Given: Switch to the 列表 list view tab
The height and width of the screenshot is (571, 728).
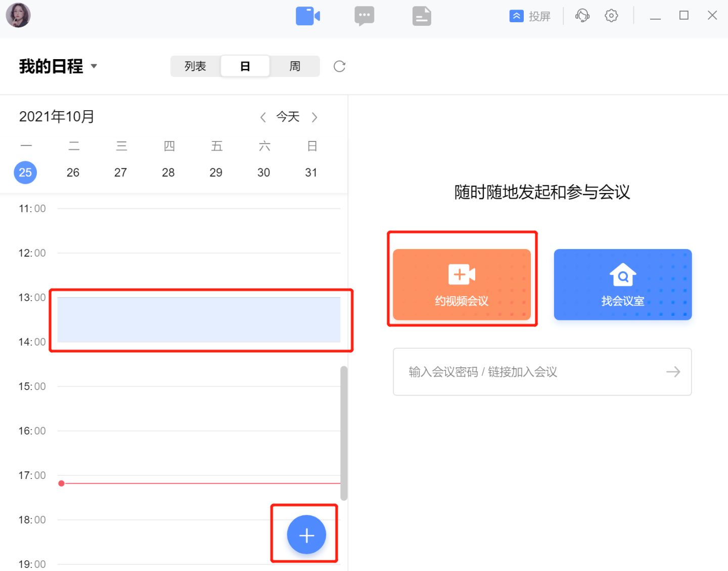Looking at the screenshot, I should click(x=195, y=66).
